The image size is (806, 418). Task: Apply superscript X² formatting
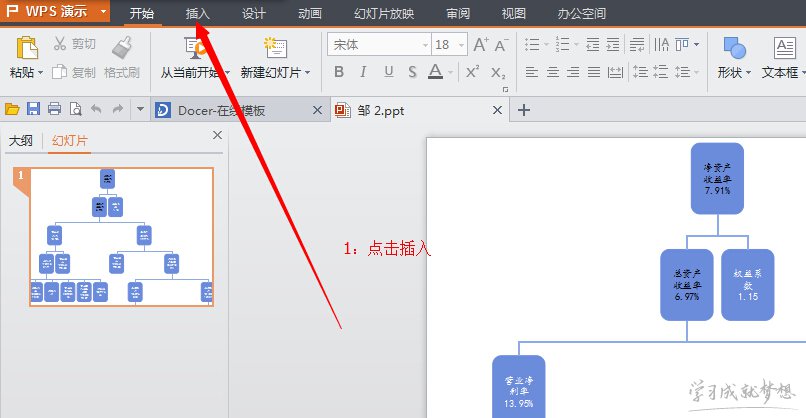coord(472,72)
